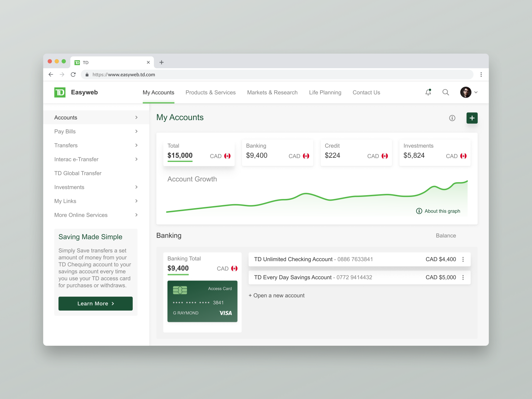Go forward in browser history
The width and height of the screenshot is (532, 399).
coord(62,74)
